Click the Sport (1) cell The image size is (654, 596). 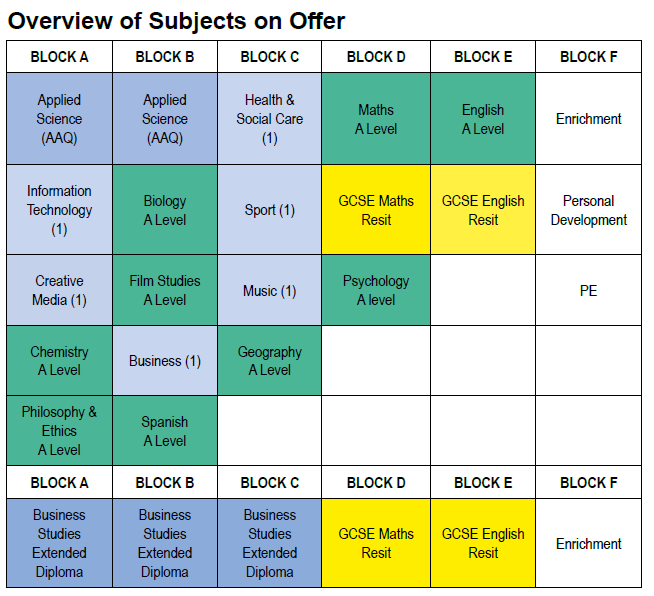point(270,210)
